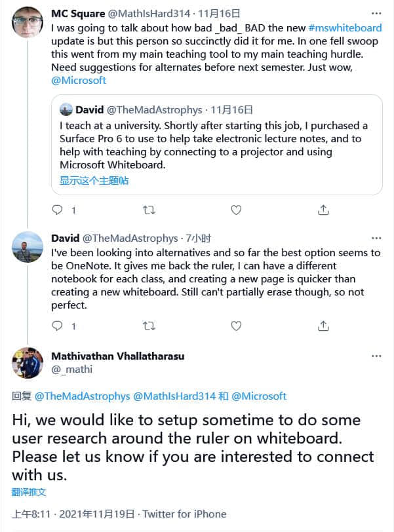
Task: Show this thread link in quoted tweet
Action: pyautogui.click(x=94, y=181)
